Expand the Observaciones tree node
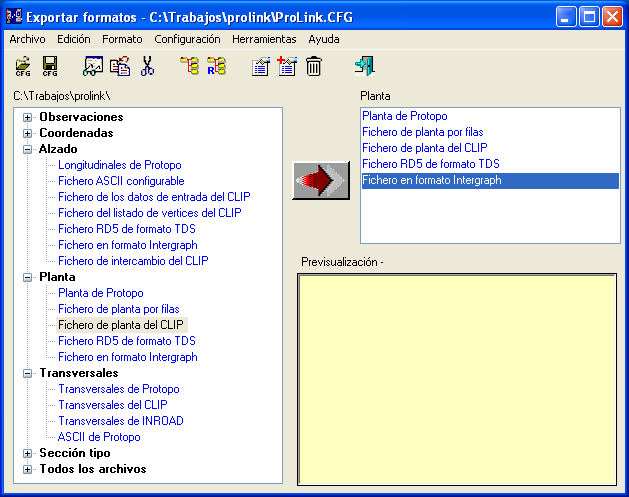The height and width of the screenshot is (497, 629). [x=28, y=117]
